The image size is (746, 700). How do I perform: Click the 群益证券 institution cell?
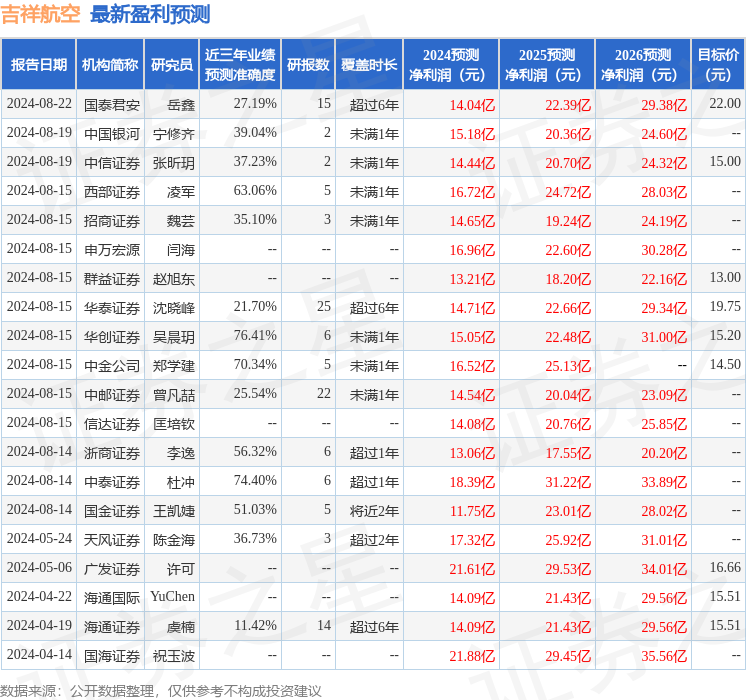[x=112, y=279]
